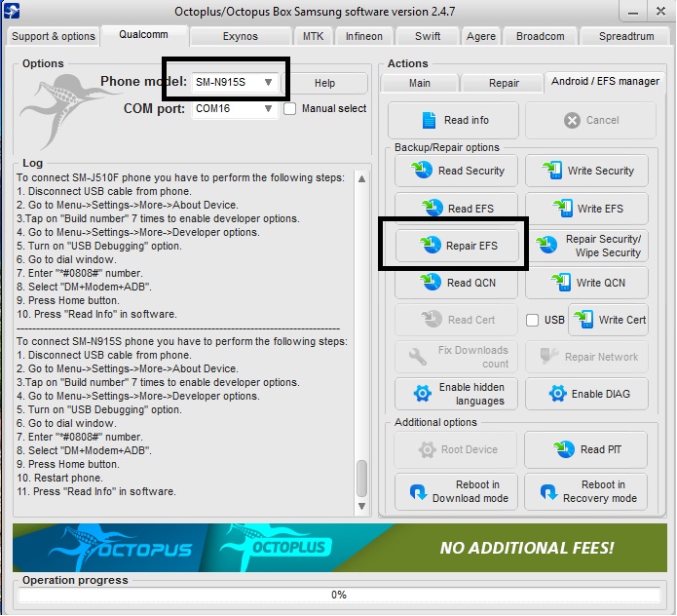The width and height of the screenshot is (677, 616).
Task: Open the COM port dropdown arrow
Action: [x=268, y=108]
